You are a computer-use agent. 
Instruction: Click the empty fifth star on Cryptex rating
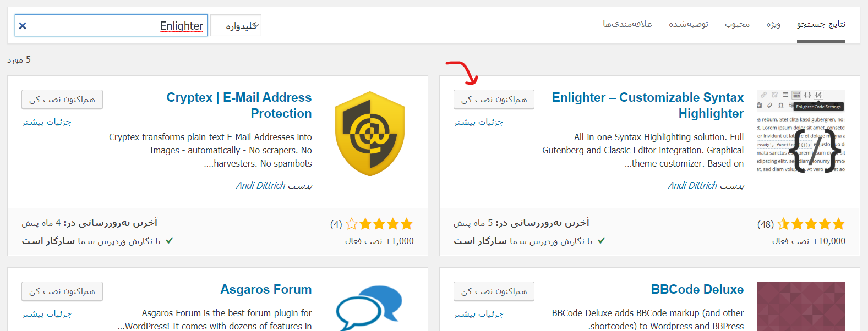point(351,224)
